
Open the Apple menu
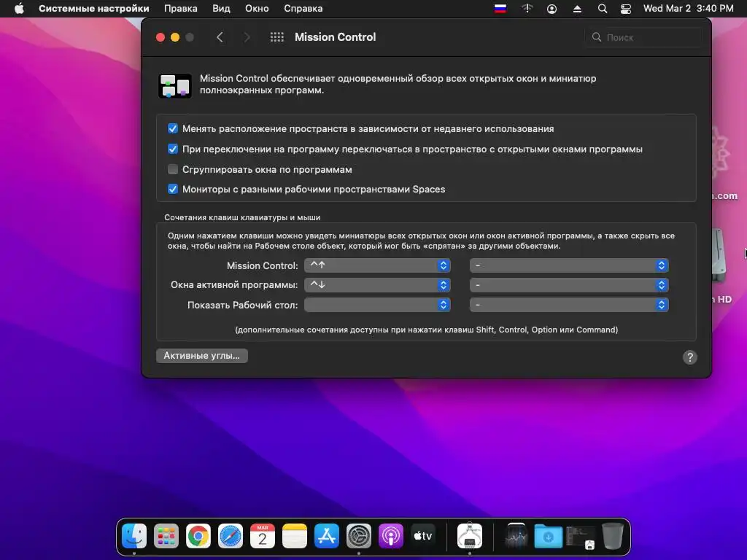tap(19, 9)
